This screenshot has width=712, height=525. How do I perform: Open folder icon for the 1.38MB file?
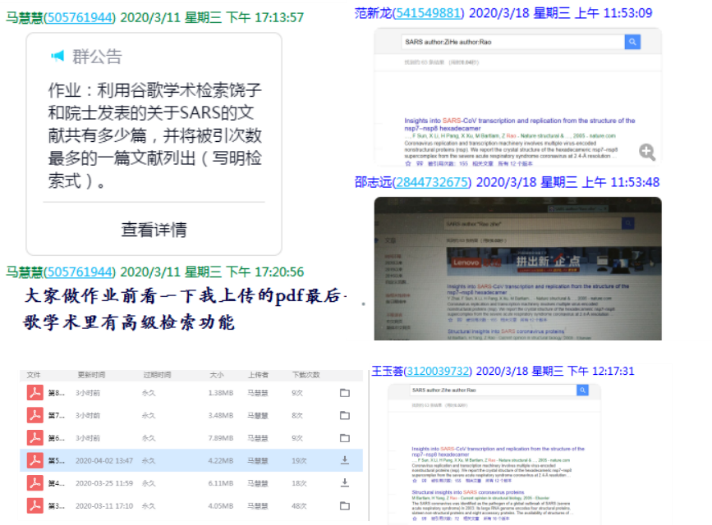point(345,392)
